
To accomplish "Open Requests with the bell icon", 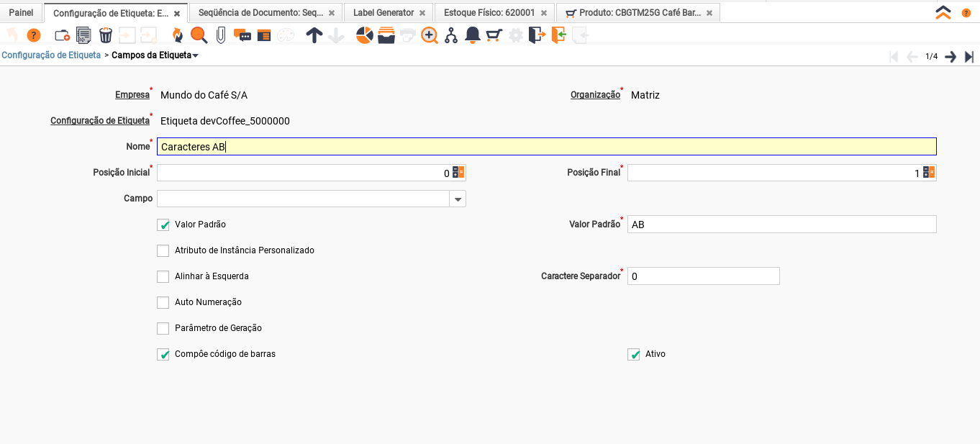I will point(473,35).
